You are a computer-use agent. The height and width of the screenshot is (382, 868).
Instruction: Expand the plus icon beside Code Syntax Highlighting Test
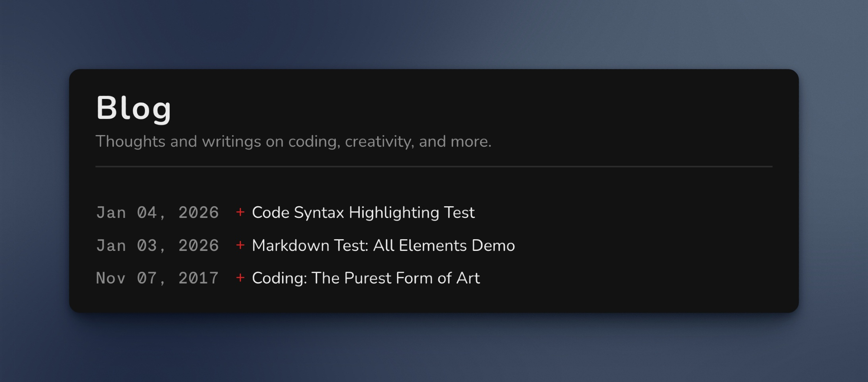tap(240, 212)
